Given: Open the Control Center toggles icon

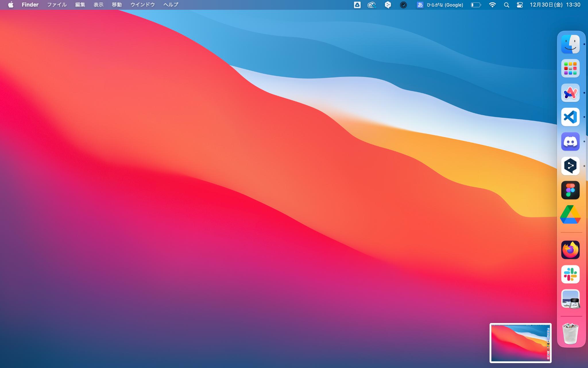Looking at the screenshot, I should pos(520,5).
